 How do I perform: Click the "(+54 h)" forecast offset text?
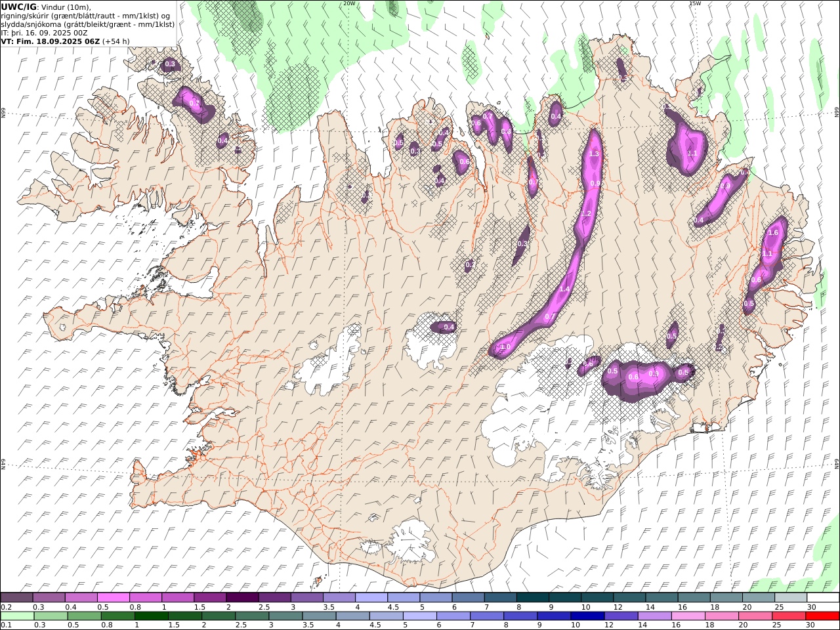[x=116, y=41]
